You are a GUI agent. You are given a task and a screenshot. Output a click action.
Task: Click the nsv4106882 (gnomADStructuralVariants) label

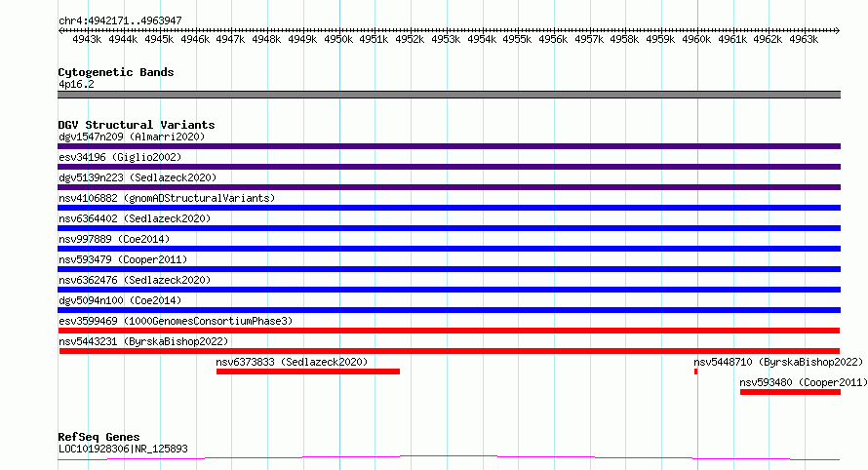pos(167,198)
